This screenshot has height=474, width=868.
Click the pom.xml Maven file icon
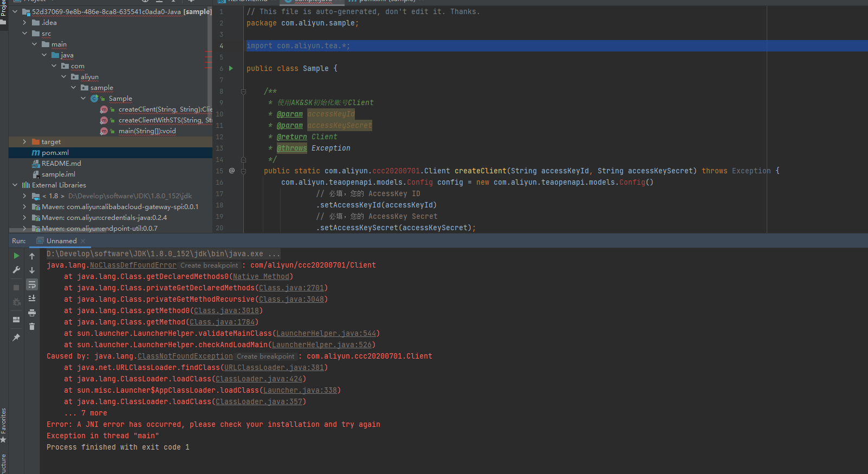[x=36, y=153]
